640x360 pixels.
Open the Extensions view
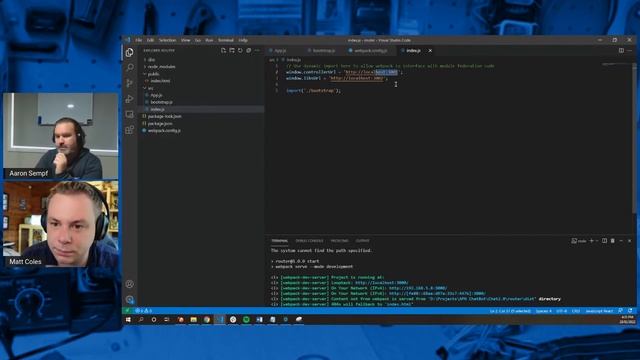(x=130, y=130)
